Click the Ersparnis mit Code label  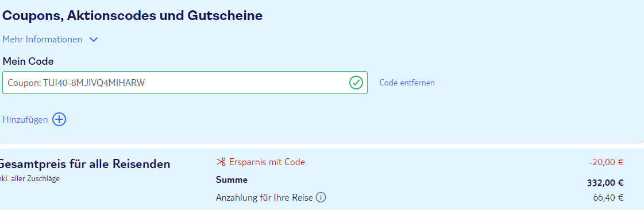(x=267, y=162)
